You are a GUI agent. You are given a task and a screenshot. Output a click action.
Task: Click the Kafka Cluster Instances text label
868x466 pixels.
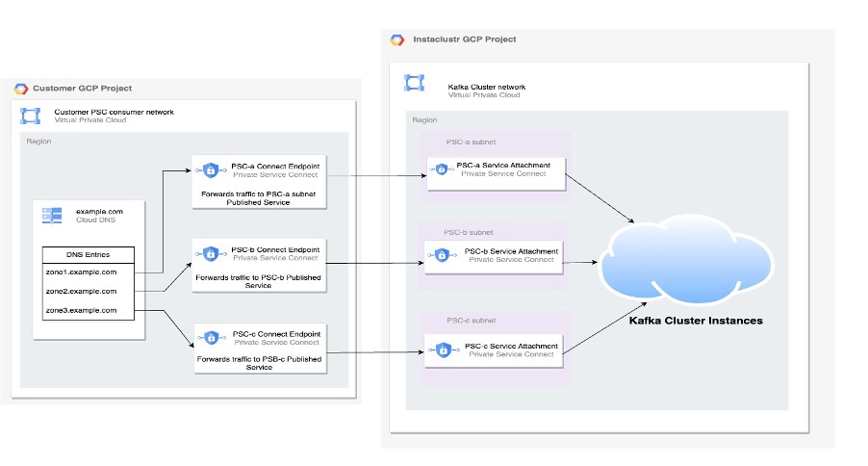click(696, 321)
